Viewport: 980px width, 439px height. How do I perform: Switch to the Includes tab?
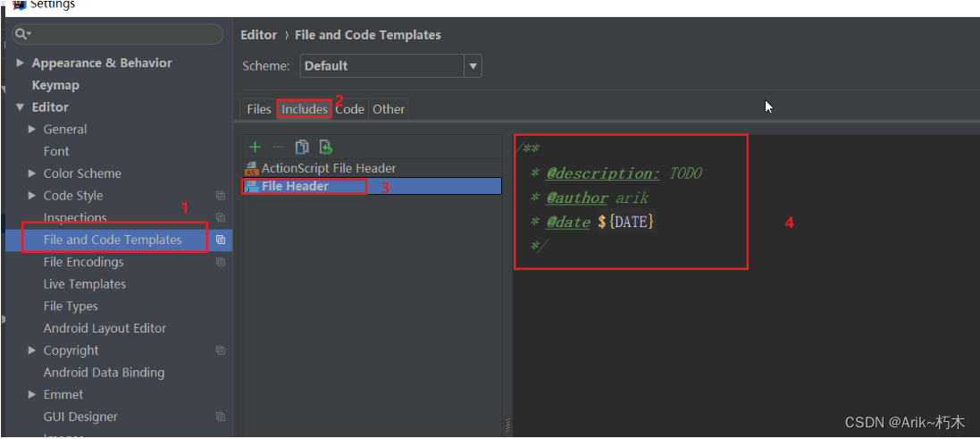tap(305, 109)
